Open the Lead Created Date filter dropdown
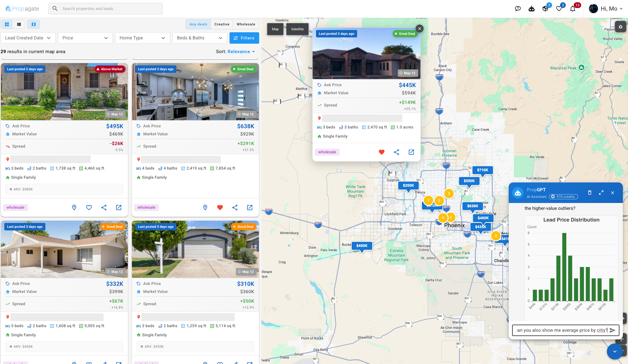628x364 pixels. (28, 38)
